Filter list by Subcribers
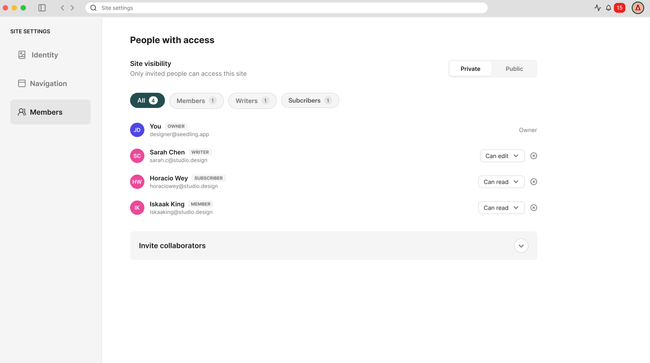The image size is (650, 363). click(x=310, y=101)
